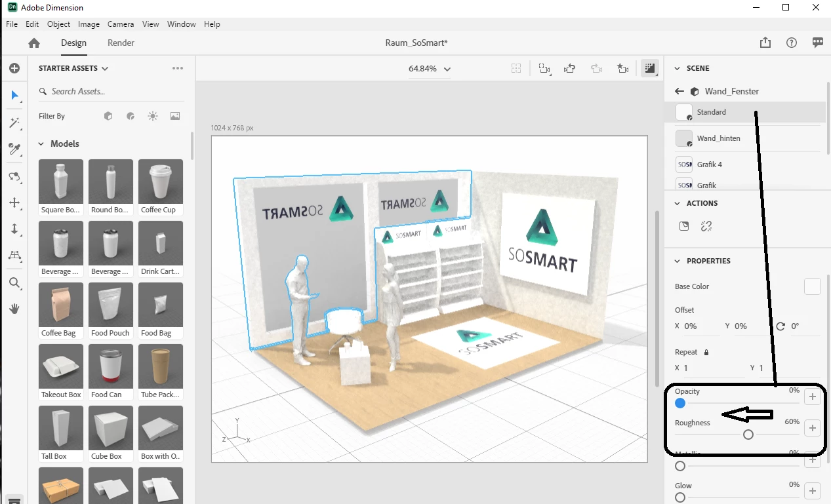Open the File menu
The image size is (831, 504).
pyautogui.click(x=12, y=24)
